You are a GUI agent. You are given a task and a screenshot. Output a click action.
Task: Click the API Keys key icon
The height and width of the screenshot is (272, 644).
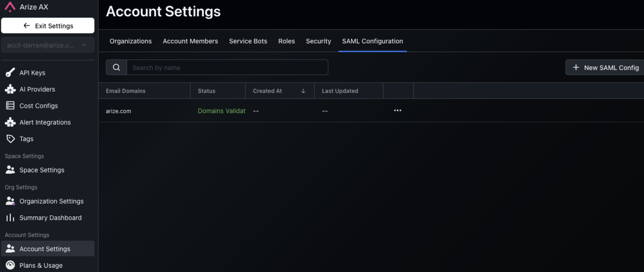pos(10,73)
